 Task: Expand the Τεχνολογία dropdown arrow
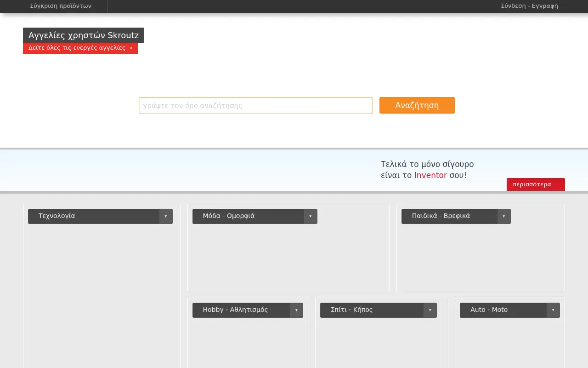tap(166, 216)
